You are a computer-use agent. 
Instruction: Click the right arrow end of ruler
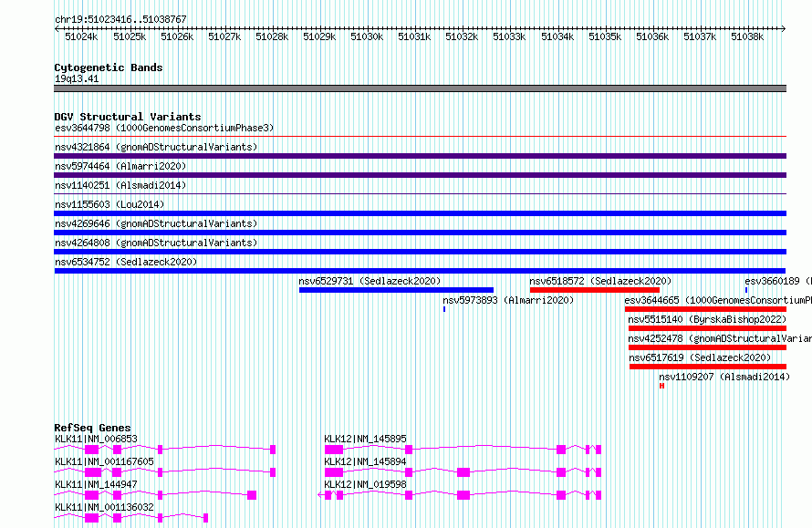pos(784,28)
